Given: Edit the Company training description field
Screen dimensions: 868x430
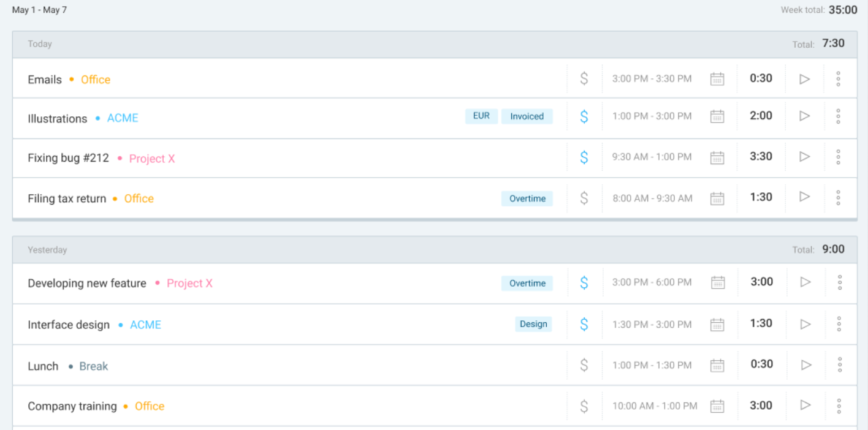Looking at the screenshot, I should click(72, 406).
